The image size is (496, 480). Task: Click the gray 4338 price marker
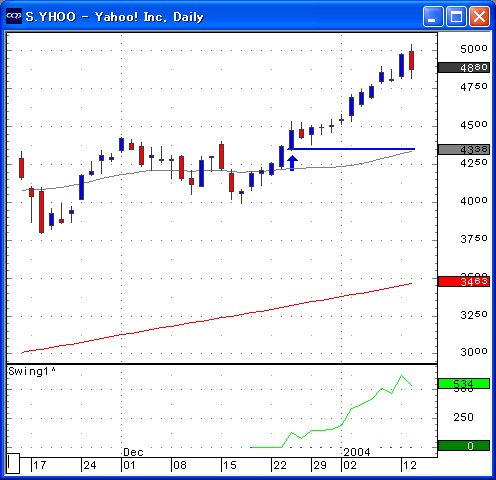pyautogui.click(x=464, y=149)
